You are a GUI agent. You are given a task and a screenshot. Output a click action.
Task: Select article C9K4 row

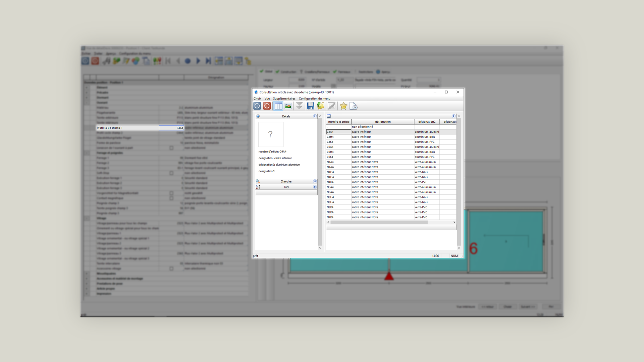point(391,157)
